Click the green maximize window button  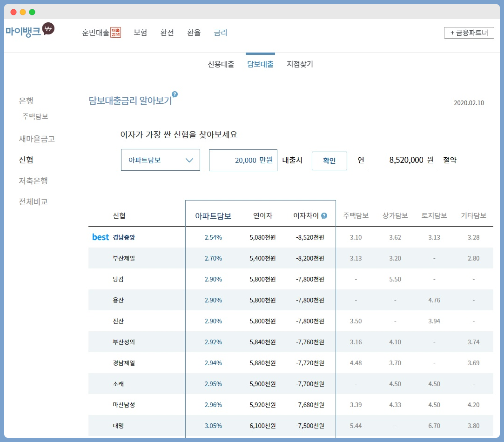(32, 12)
